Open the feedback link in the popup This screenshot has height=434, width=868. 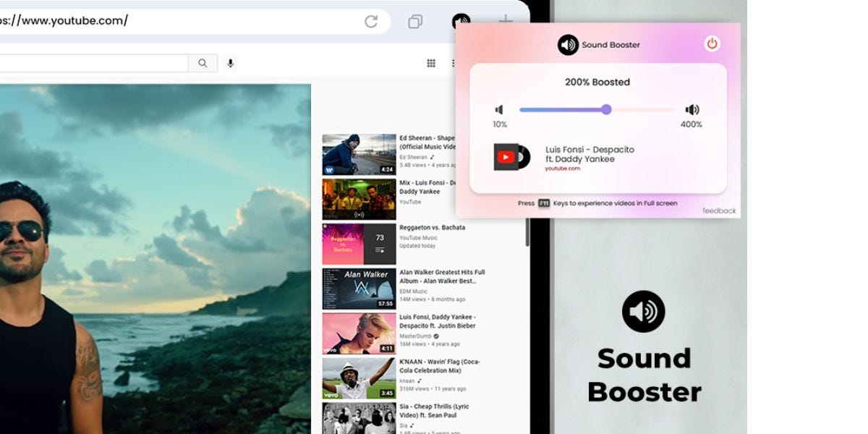[718, 211]
